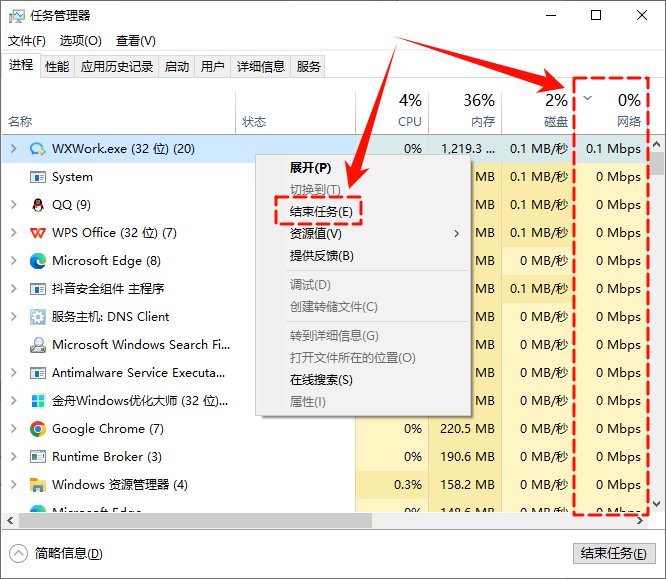Sort by the 状态 column header

[296, 111]
